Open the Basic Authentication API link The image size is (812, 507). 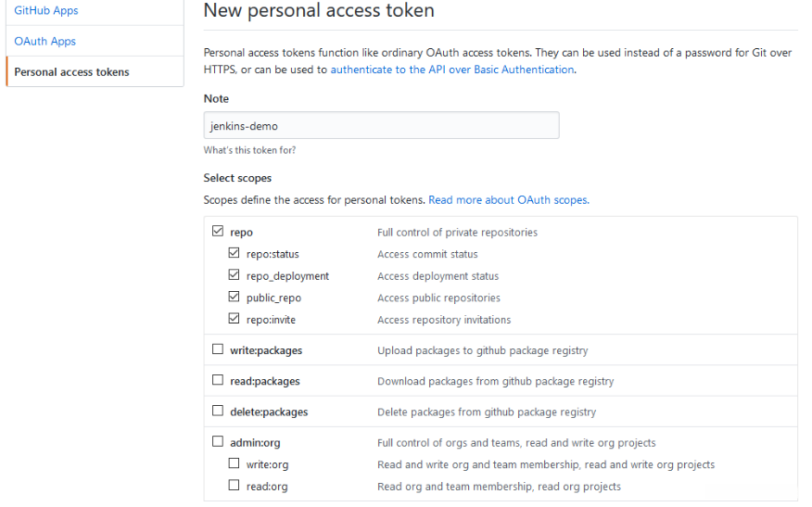point(452,70)
